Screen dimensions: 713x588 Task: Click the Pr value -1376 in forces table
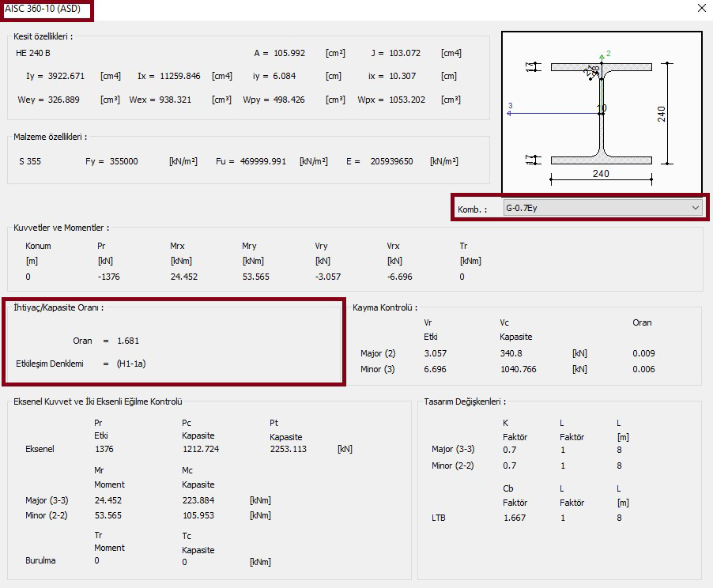tap(108, 277)
